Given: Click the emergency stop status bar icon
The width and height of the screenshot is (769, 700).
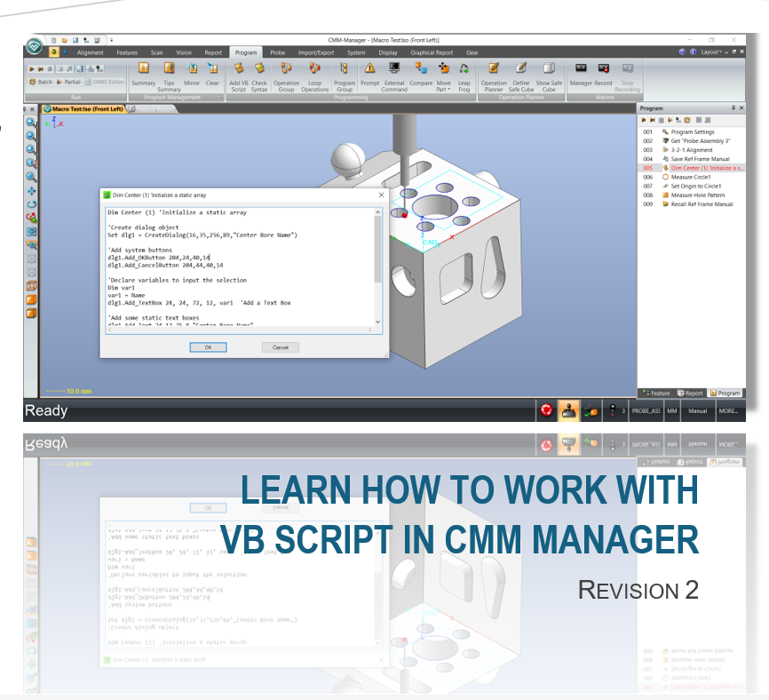Looking at the screenshot, I should pos(546,410).
